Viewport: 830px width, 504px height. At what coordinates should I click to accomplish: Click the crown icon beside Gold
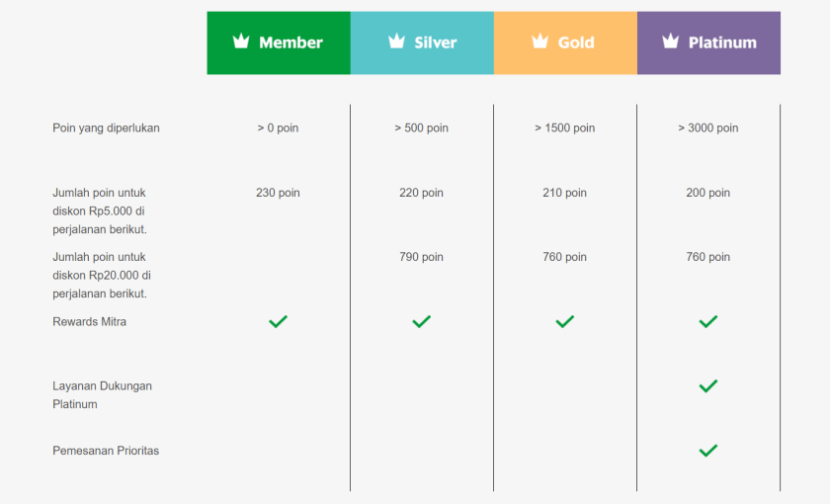click(539, 42)
